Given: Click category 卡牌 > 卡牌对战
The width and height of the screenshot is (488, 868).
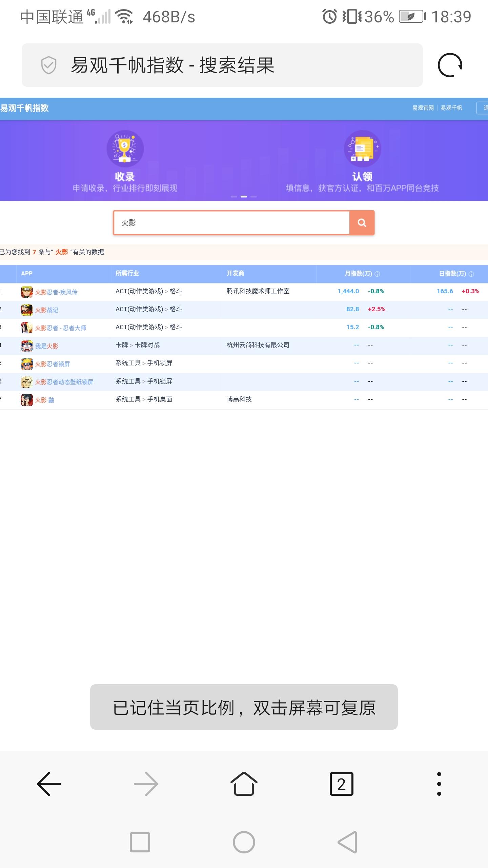Looking at the screenshot, I should (138, 345).
